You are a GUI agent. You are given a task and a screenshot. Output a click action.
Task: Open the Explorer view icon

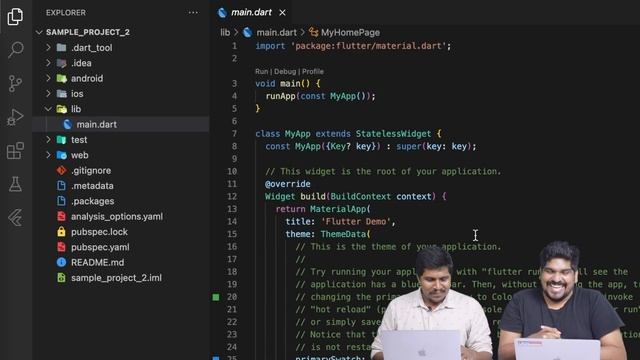pyautogui.click(x=15, y=16)
